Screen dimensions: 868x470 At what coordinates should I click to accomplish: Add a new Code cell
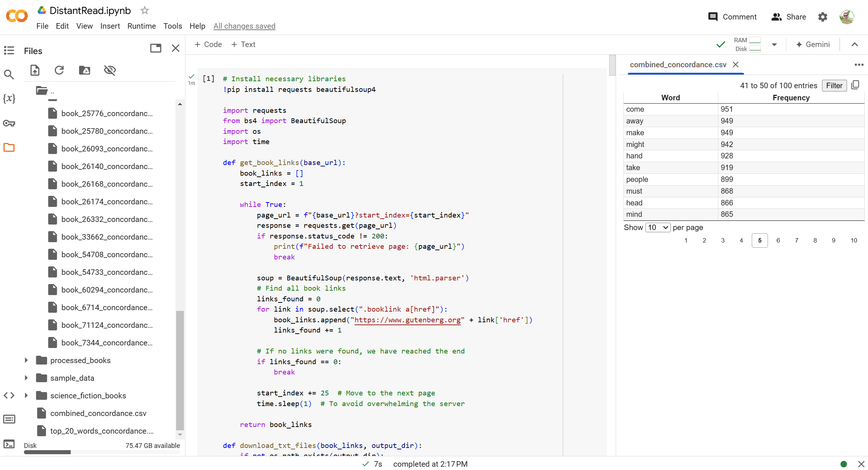(208, 44)
